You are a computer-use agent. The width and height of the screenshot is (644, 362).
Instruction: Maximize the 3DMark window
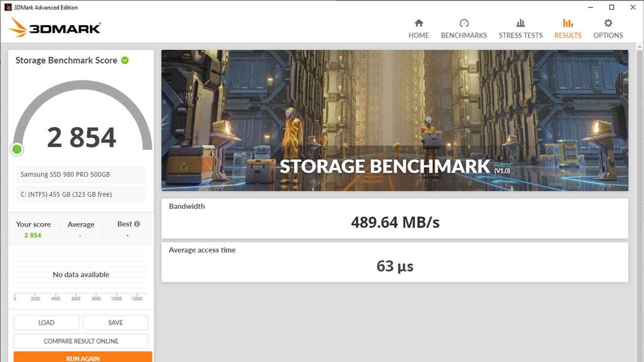[x=612, y=7]
